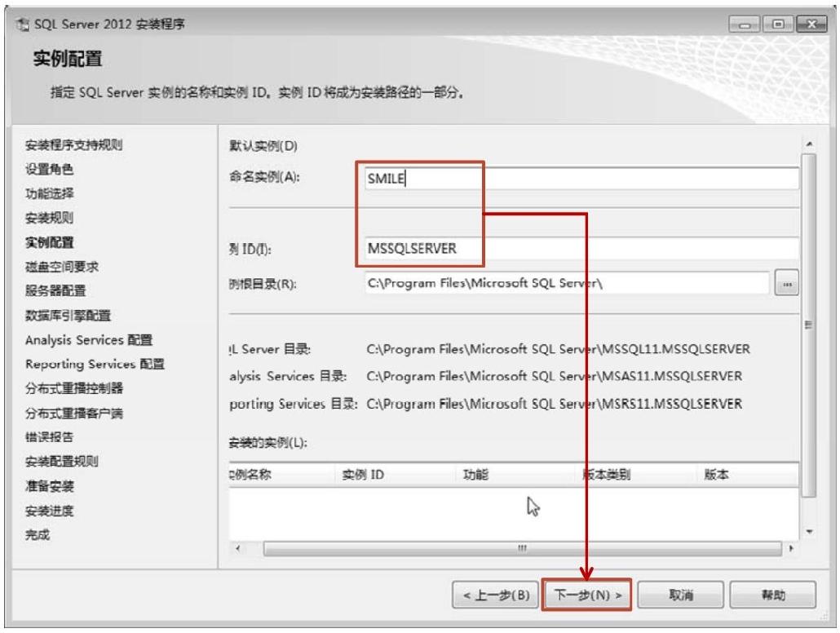Select the 服务器配置 step

click(x=55, y=291)
